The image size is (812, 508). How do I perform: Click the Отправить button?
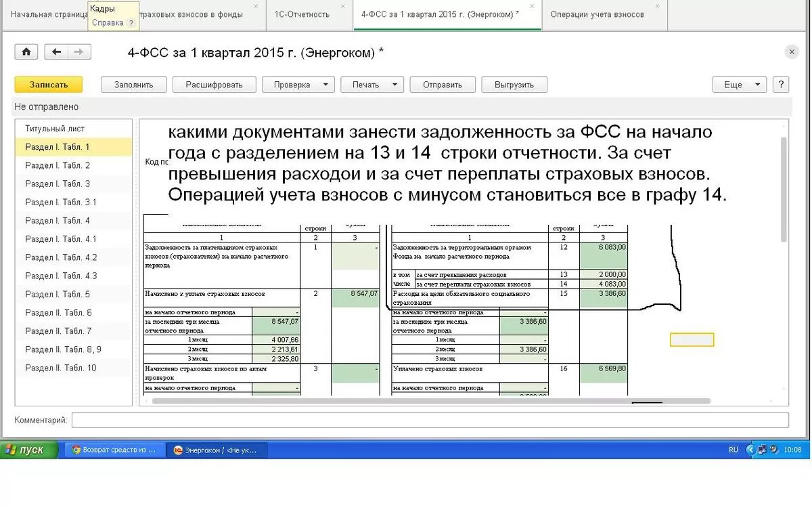[x=443, y=85]
